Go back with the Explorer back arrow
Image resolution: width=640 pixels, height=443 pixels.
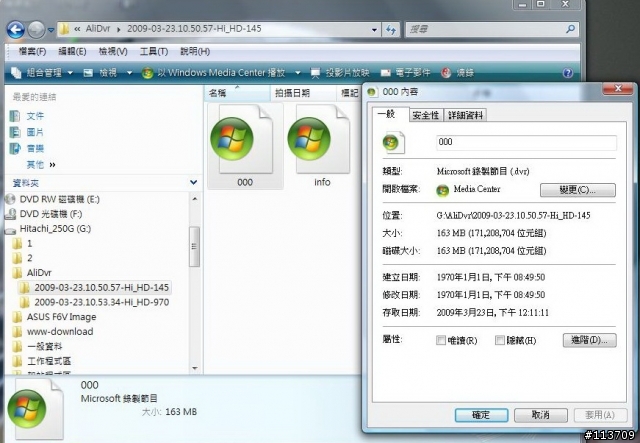(x=16, y=30)
